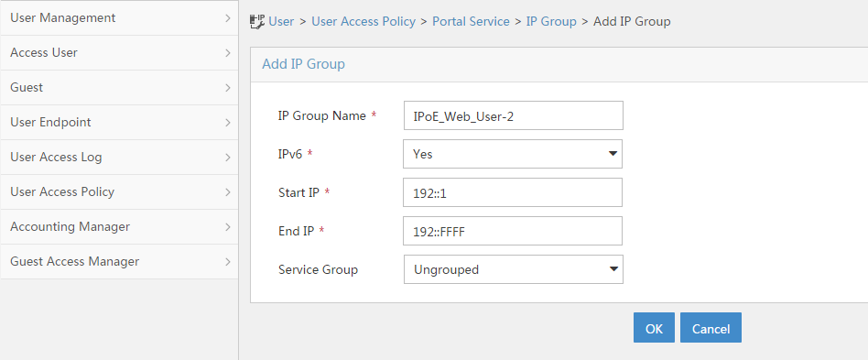Screen dimensions: 868x360
Task: Go to IP Group breadcrumb link
Action: (551, 22)
